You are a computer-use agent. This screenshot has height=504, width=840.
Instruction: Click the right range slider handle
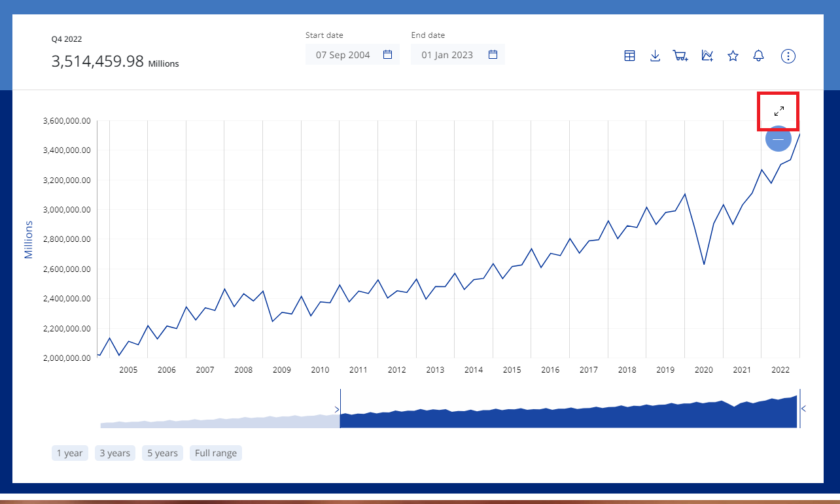802,409
